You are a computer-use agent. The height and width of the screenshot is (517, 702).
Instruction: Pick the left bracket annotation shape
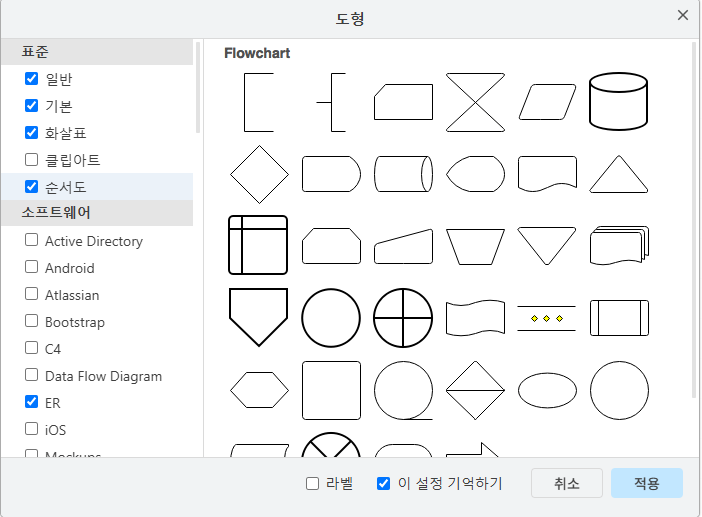pos(259,102)
